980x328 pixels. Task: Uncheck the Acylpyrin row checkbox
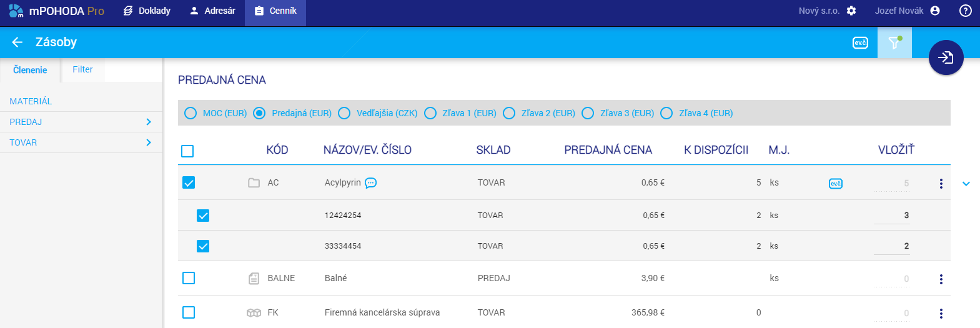tap(189, 182)
